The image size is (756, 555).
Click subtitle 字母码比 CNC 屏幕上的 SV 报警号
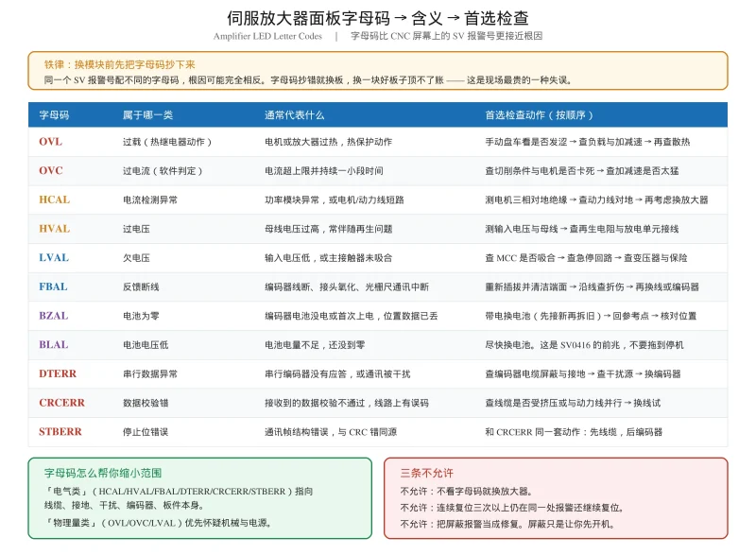(x=446, y=36)
